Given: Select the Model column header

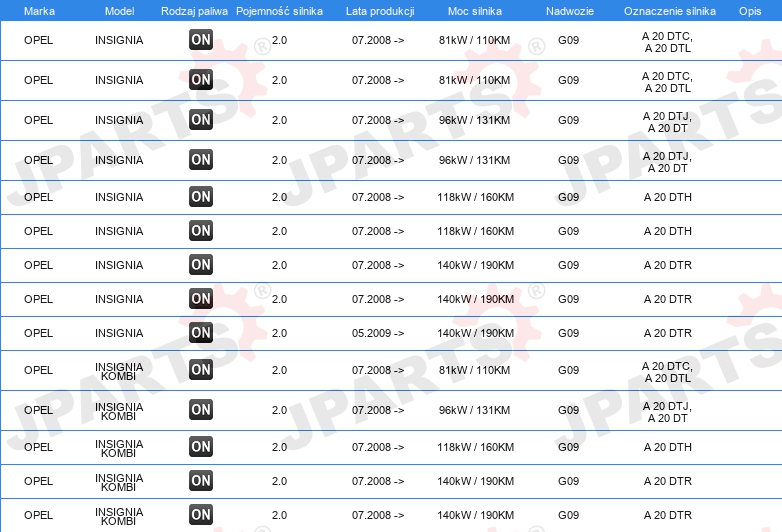Looking at the screenshot, I should [x=119, y=11].
